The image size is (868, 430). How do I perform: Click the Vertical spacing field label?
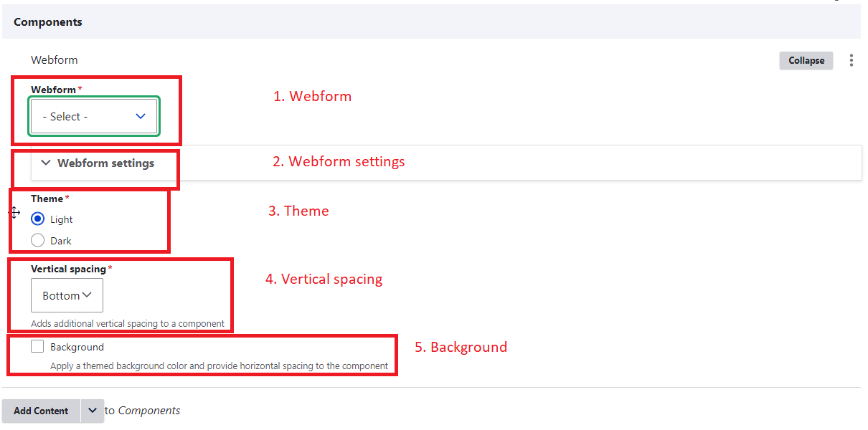point(68,269)
